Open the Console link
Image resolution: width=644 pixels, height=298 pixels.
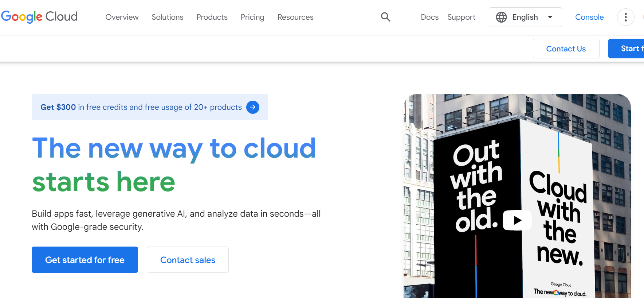pyautogui.click(x=589, y=17)
